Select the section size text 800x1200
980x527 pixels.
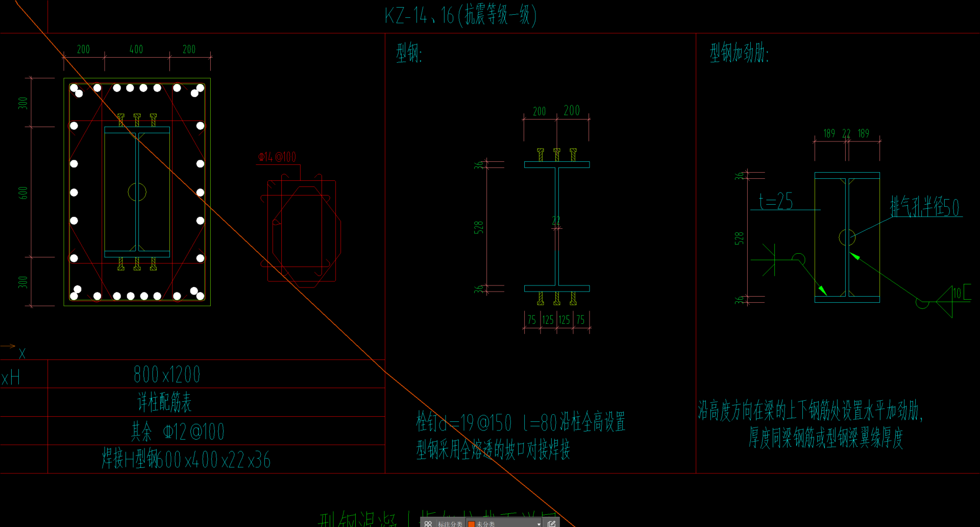(167, 374)
